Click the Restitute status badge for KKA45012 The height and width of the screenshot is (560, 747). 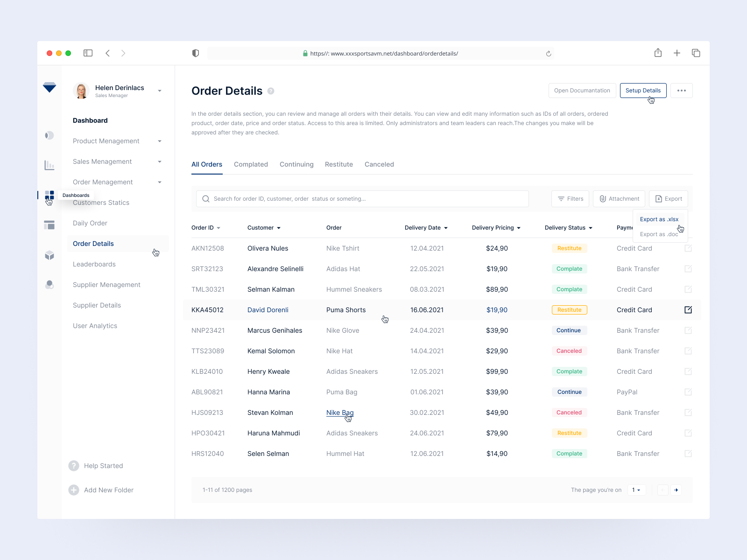coord(569,309)
